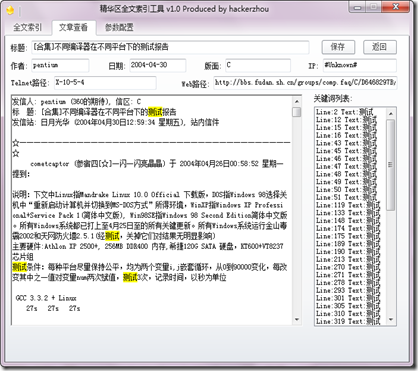The image size is (418, 371).
Task: Select keyword entry 'Line:15 Text:测试'
Action: (346, 127)
